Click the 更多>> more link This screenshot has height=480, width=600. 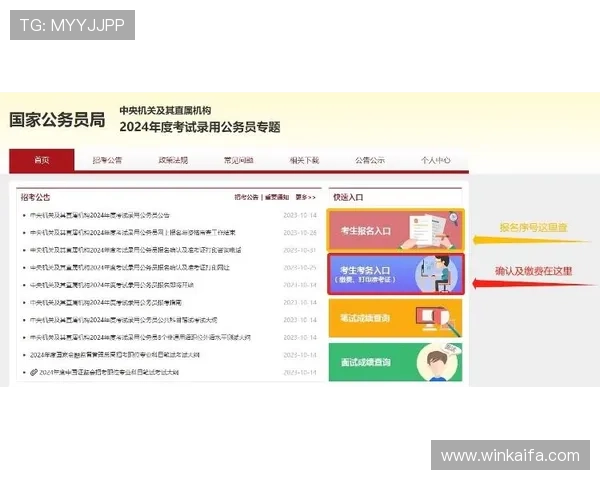coord(305,197)
